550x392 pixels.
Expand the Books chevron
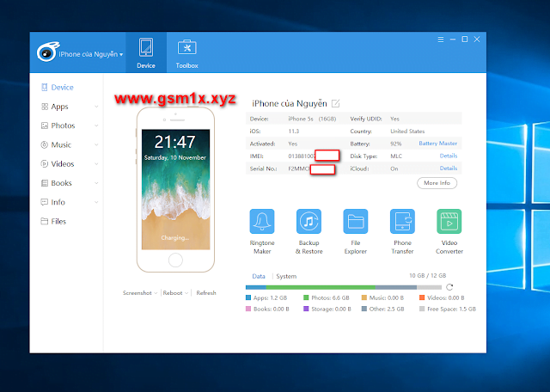[x=96, y=183]
